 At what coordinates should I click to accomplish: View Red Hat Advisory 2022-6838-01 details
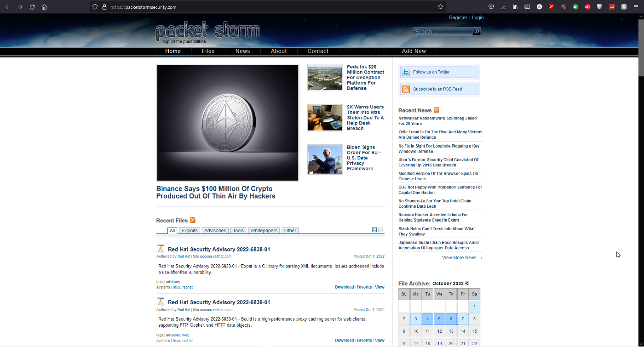(379, 287)
